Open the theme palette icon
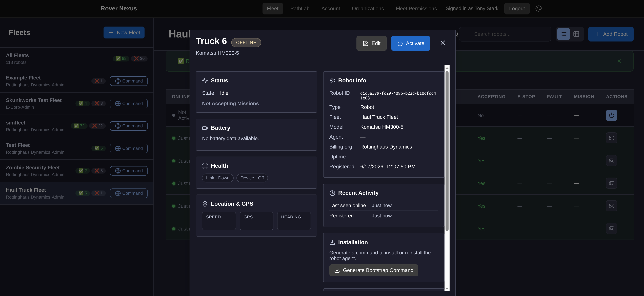Screen dimensions: 644x296 coord(538,9)
